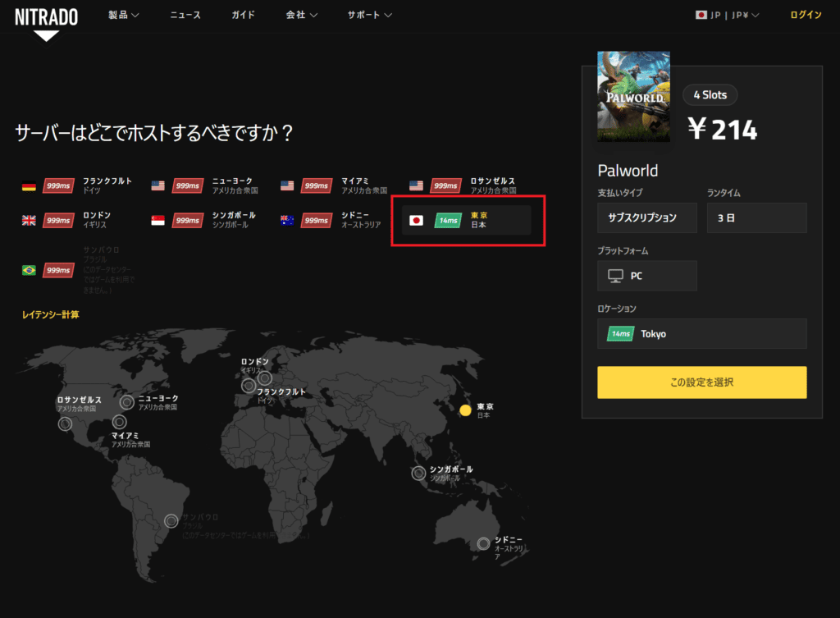Click the US flag next to マイアミ
Image resolution: width=840 pixels, height=618 pixels.
click(287, 186)
